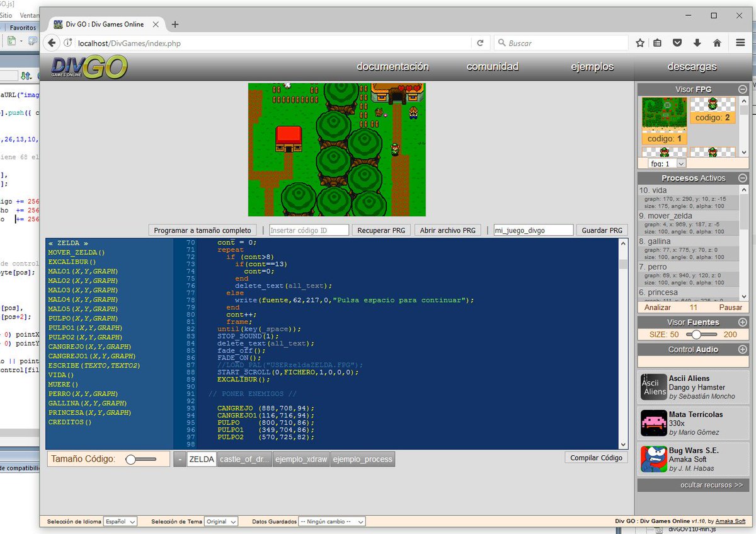
Task: Switch to the ejemplo_xdraw tab
Action: (x=301, y=459)
